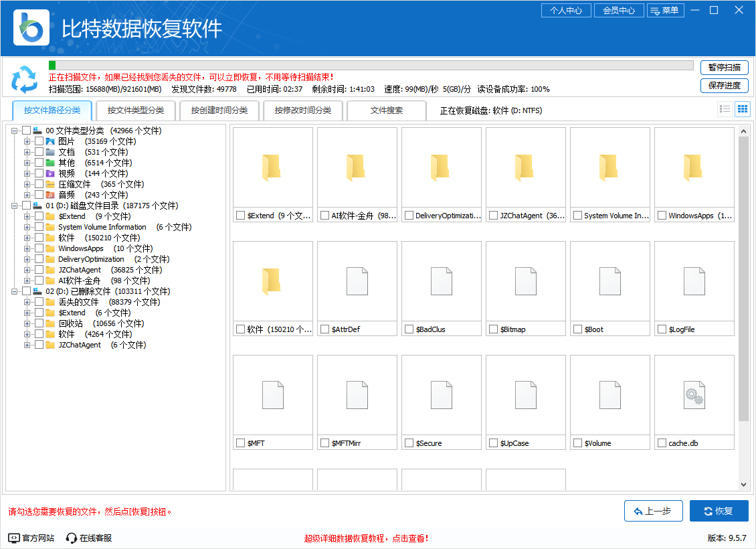Click the 其他 category icon in tree
The image size is (756, 549).
pyautogui.click(x=50, y=163)
